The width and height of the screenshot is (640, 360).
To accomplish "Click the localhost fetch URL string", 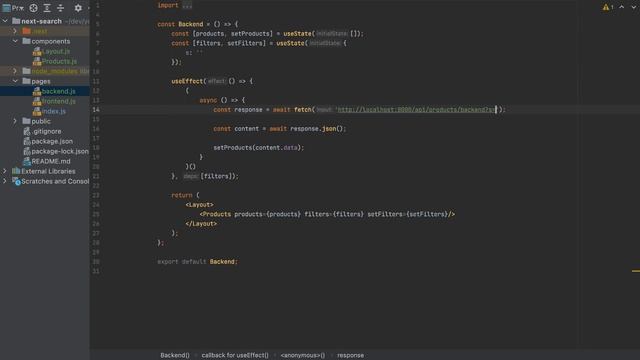I will 415,109.
